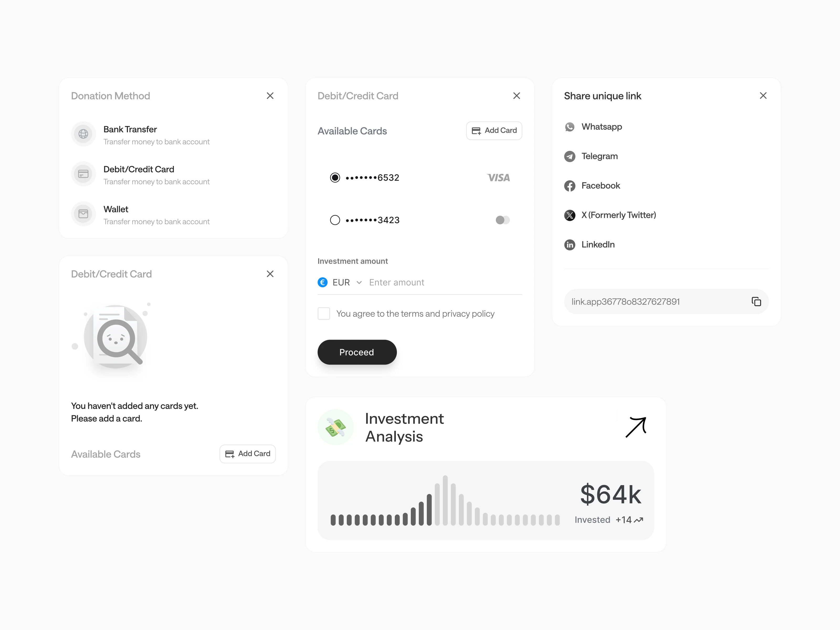Click the Bank Transfer globe icon

pyautogui.click(x=83, y=134)
